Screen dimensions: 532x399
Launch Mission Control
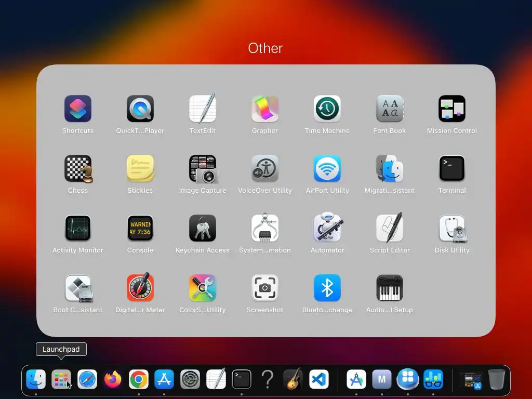tap(452, 109)
